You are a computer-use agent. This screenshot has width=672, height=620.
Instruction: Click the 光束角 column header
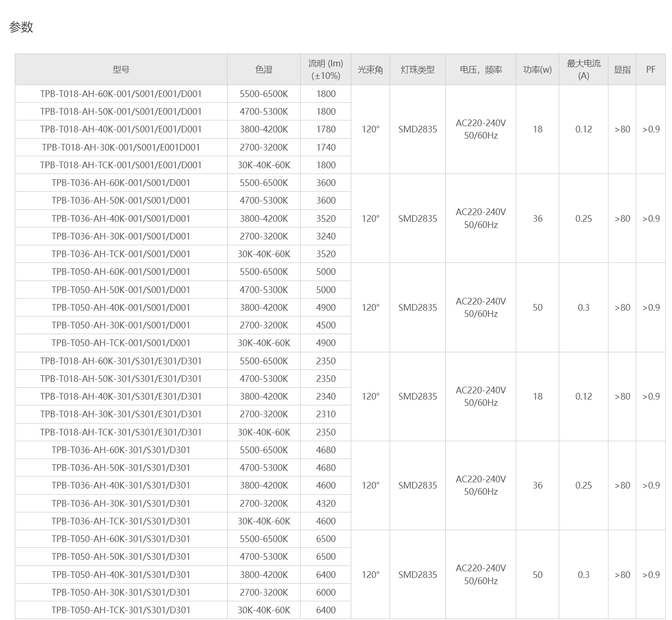(x=370, y=70)
